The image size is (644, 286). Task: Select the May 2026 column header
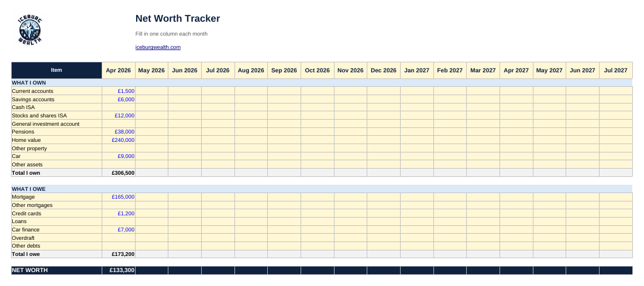click(x=152, y=70)
